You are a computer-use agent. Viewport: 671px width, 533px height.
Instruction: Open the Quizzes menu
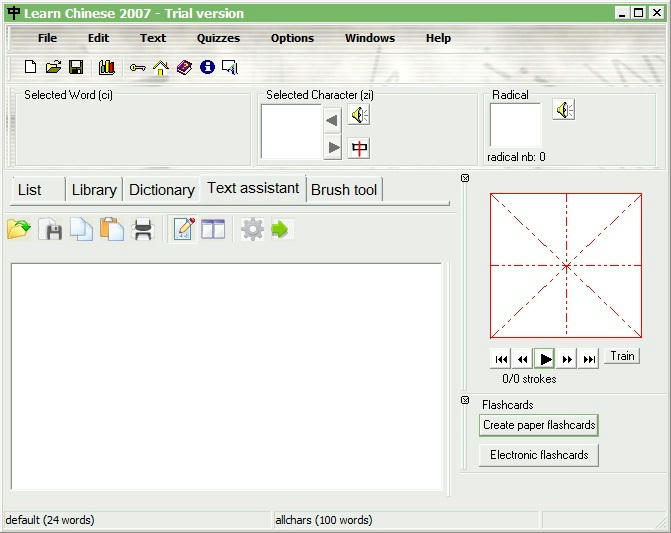pyautogui.click(x=218, y=38)
